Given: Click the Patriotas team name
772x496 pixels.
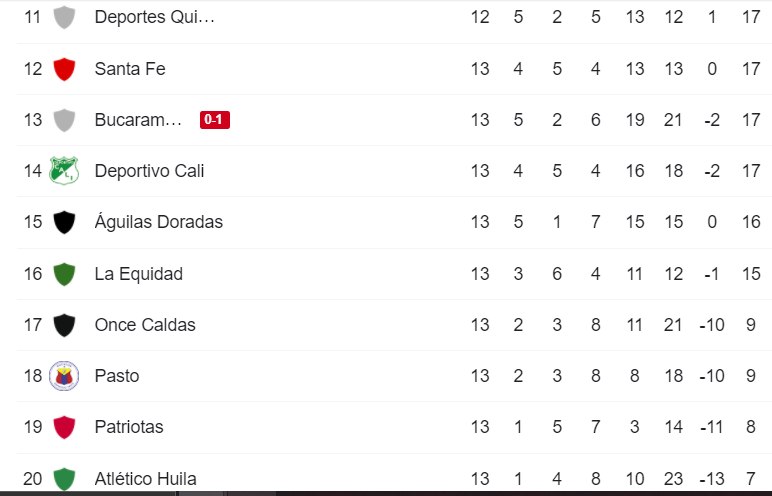Looking at the screenshot, I should coord(129,427).
